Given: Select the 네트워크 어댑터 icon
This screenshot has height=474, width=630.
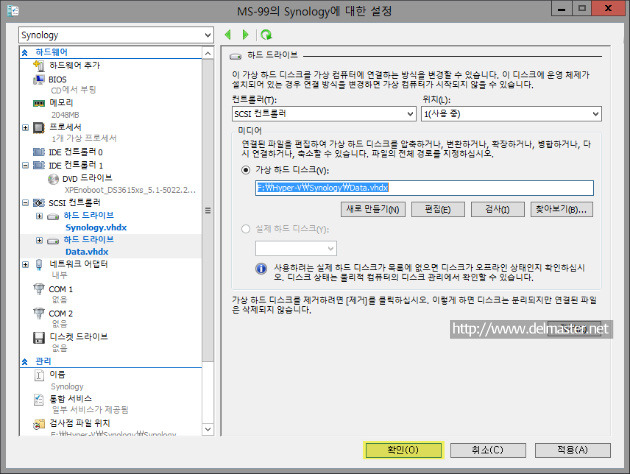Looking at the screenshot, I should click(x=39, y=264).
